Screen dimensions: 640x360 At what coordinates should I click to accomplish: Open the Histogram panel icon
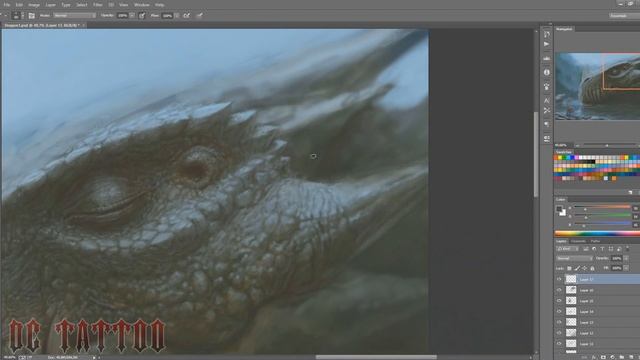pyautogui.click(x=547, y=58)
